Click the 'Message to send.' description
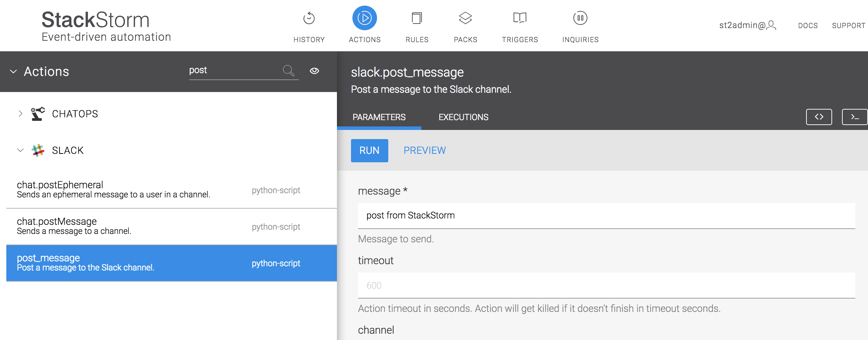 pyautogui.click(x=396, y=239)
